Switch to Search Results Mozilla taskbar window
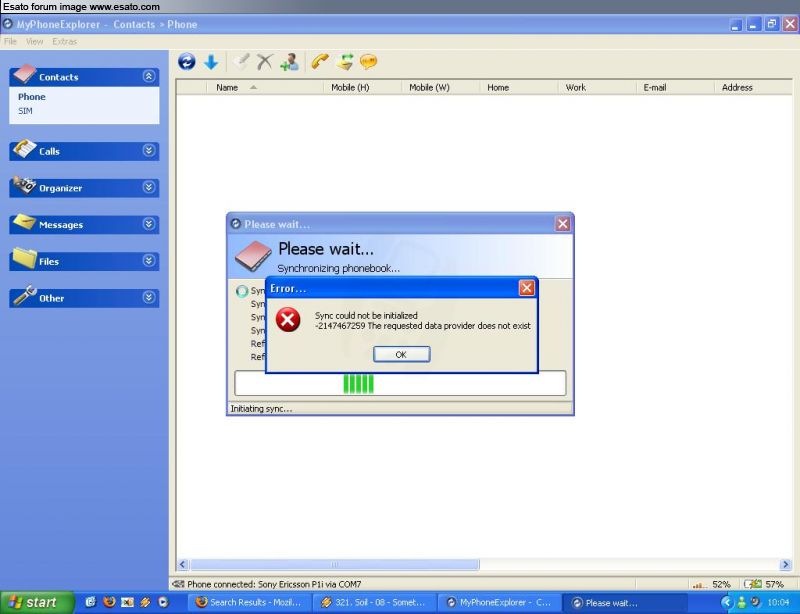The width and height of the screenshot is (800, 614). (x=249, y=603)
